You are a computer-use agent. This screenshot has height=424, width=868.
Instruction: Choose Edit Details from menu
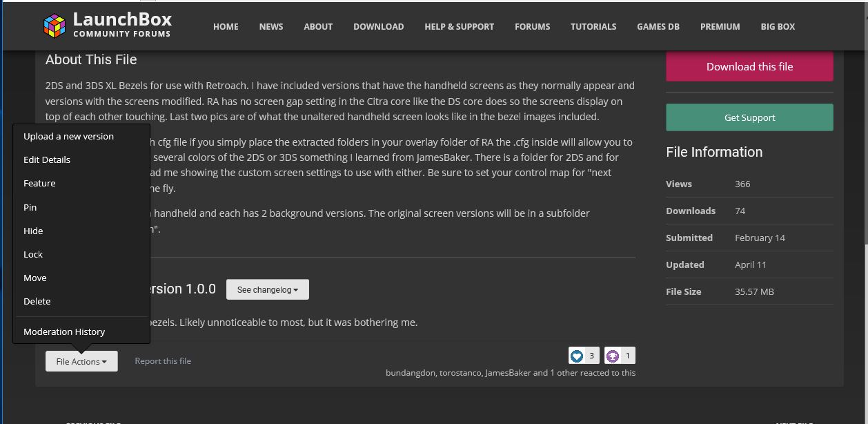tap(47, 160)
